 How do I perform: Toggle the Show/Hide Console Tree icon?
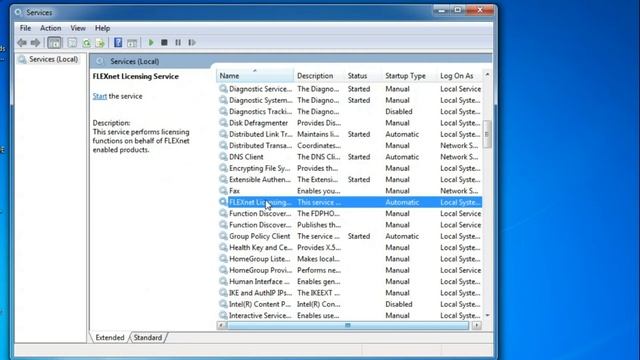(54, 42)
